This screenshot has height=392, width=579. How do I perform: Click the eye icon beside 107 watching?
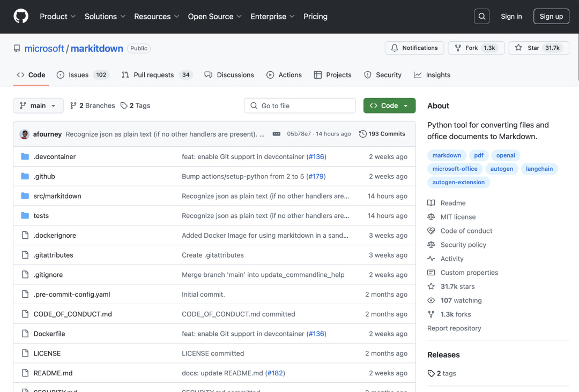[431, 300]
